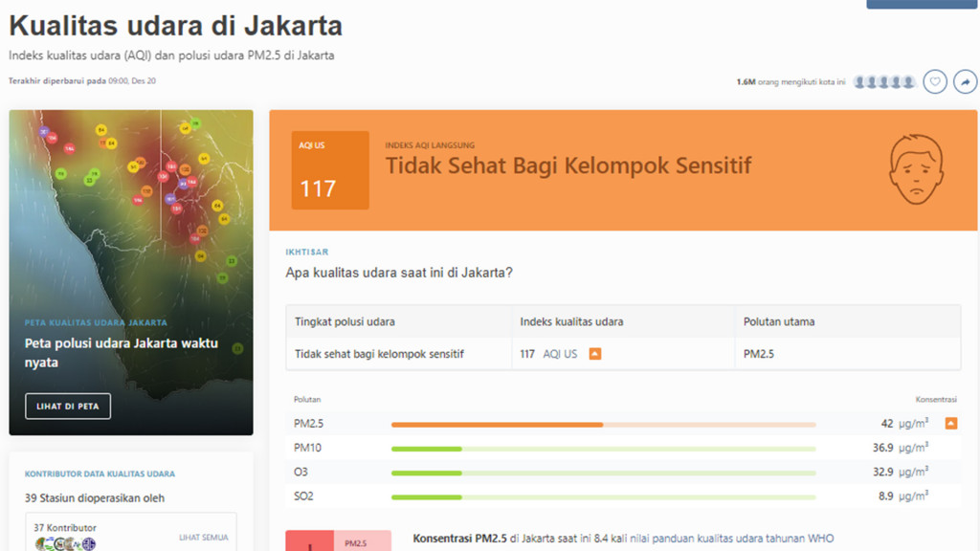The image size is (980, 551).
Task: Click the AQI US link in table
Action: click(x=560, y=354)
